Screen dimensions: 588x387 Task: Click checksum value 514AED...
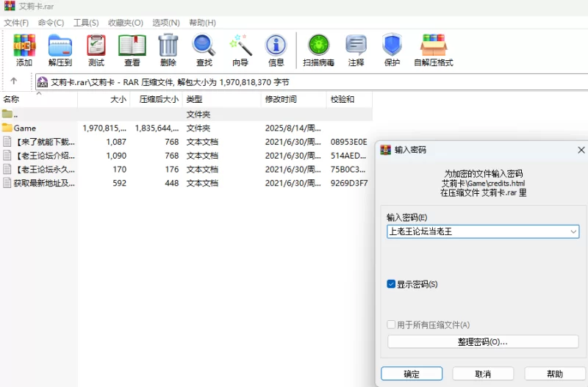click(x=348, y=156)
